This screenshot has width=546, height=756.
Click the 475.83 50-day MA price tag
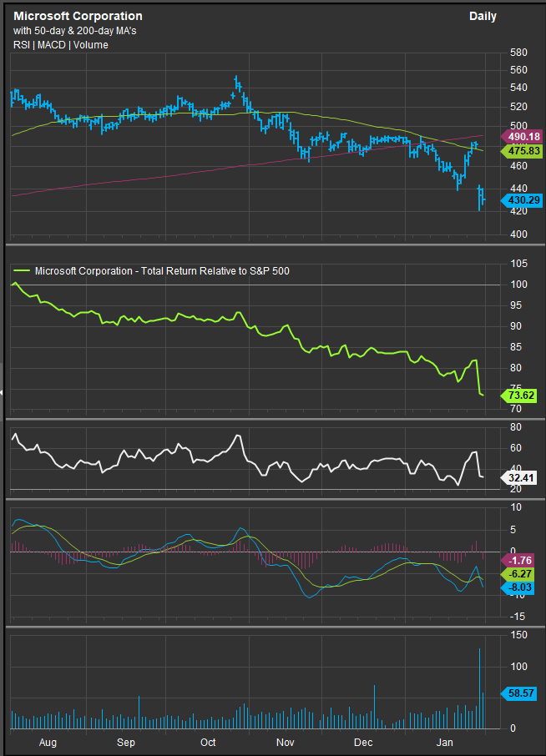pos(522,151)
